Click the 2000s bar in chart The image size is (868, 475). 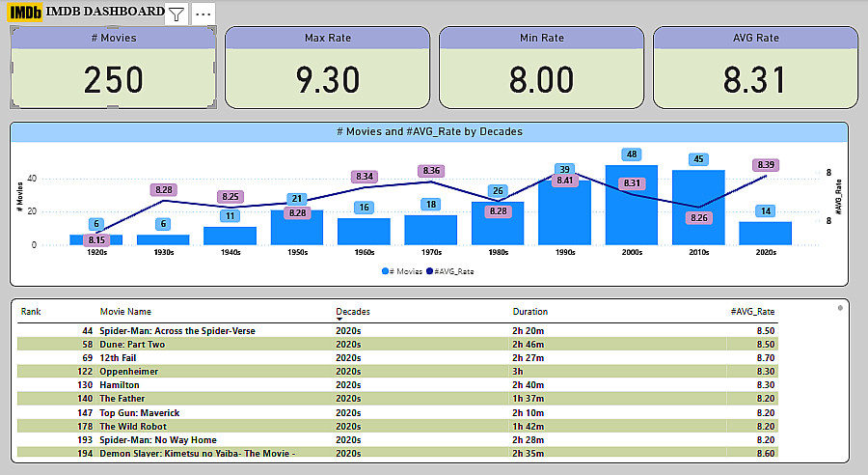[x=632, y=205]
